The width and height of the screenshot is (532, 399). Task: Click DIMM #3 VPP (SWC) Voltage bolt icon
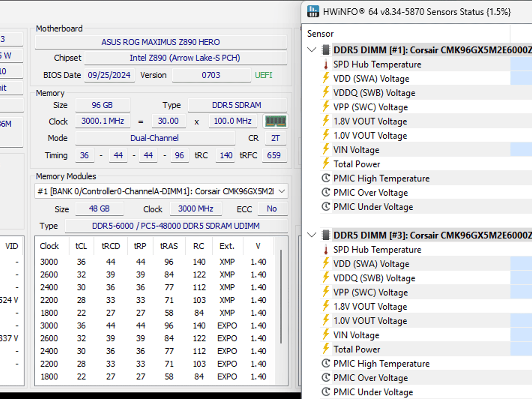pos(326,292)
